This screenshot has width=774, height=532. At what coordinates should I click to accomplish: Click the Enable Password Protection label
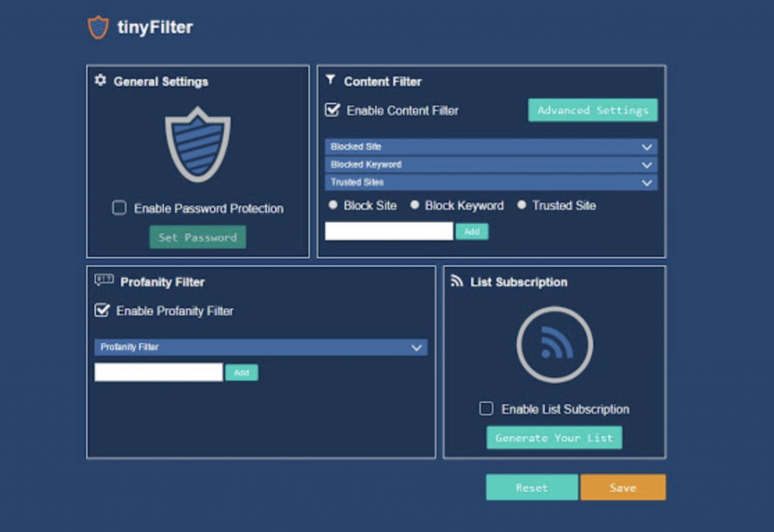(209, 209)
